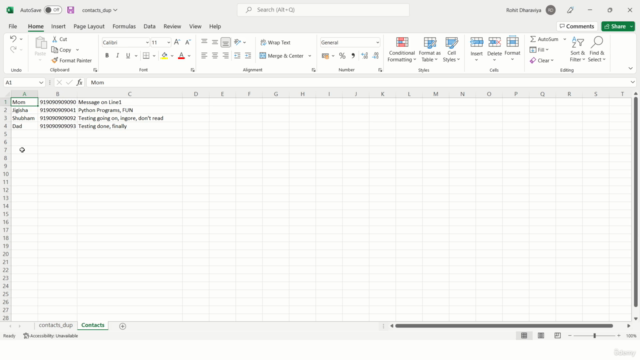
Task: Open the File menu
Action: 13,26
